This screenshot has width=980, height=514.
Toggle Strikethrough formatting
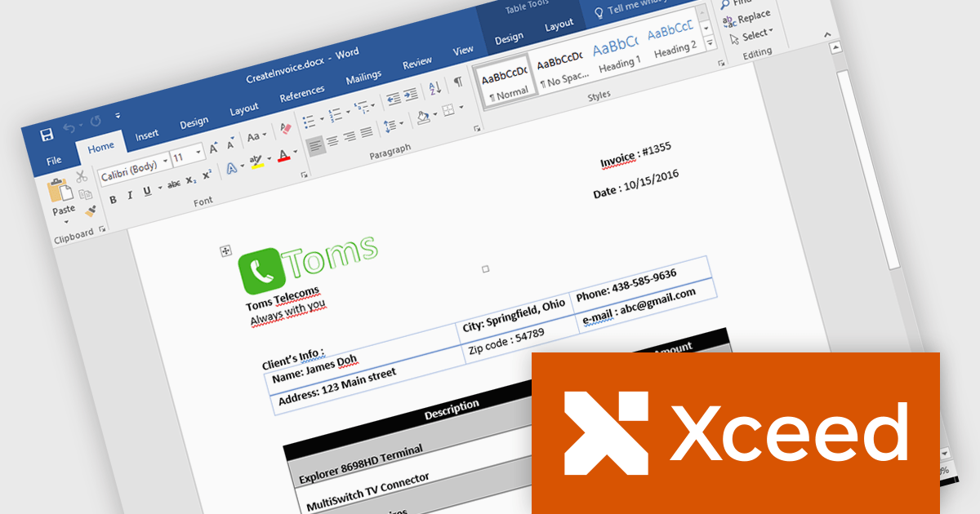coord(173,184)
